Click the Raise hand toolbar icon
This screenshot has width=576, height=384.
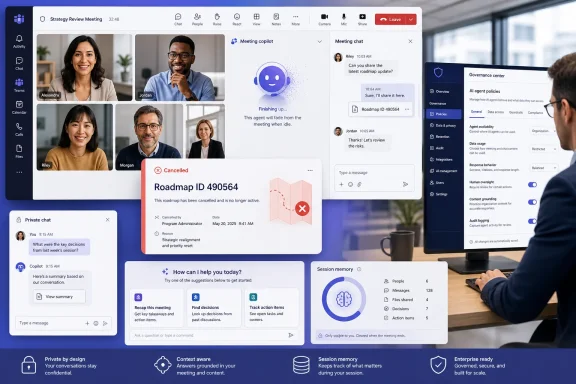click(217, 19)
